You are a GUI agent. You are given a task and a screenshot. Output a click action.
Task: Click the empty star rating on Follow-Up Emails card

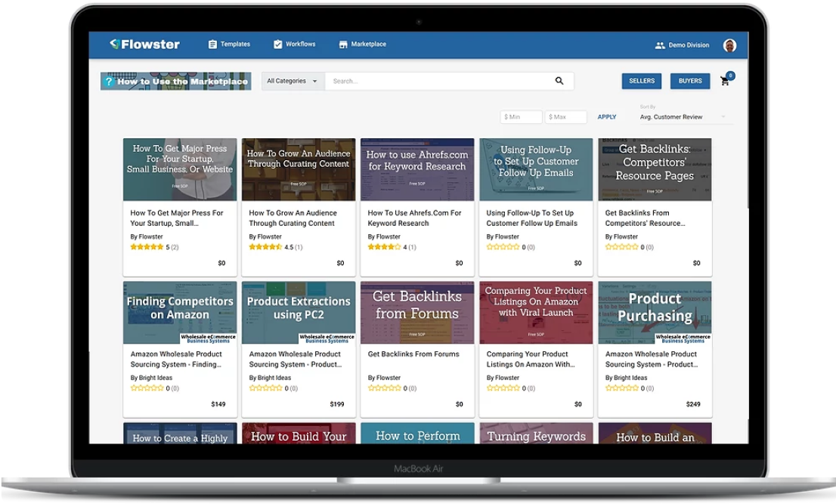503,247
